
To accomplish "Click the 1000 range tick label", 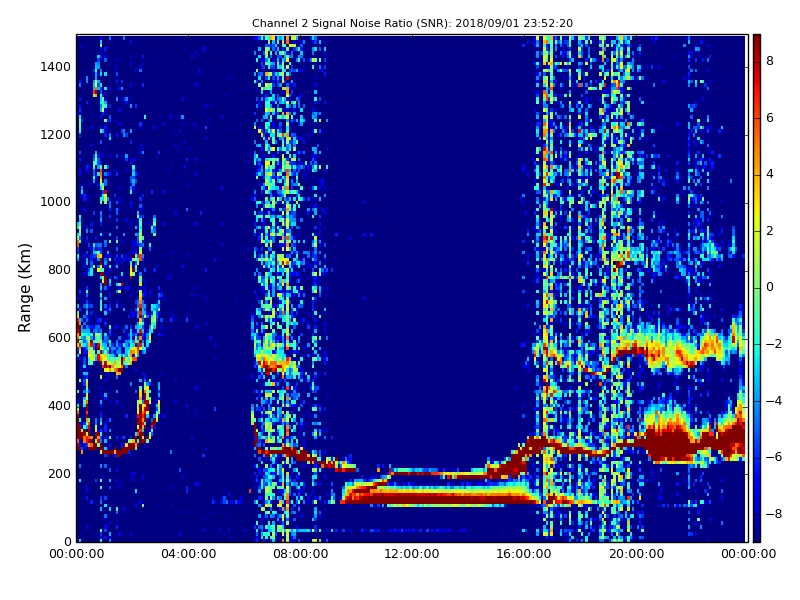I will tap(56, 202).
